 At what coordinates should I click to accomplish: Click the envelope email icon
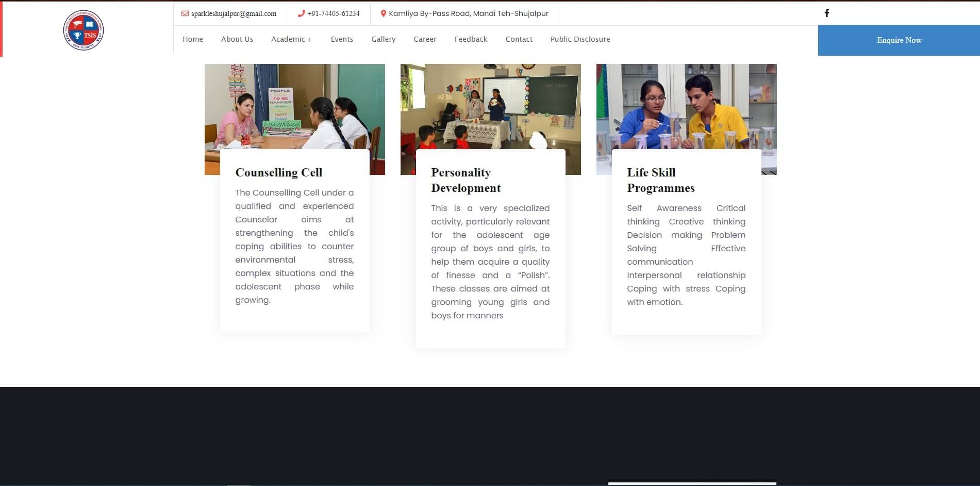point(185,13)
